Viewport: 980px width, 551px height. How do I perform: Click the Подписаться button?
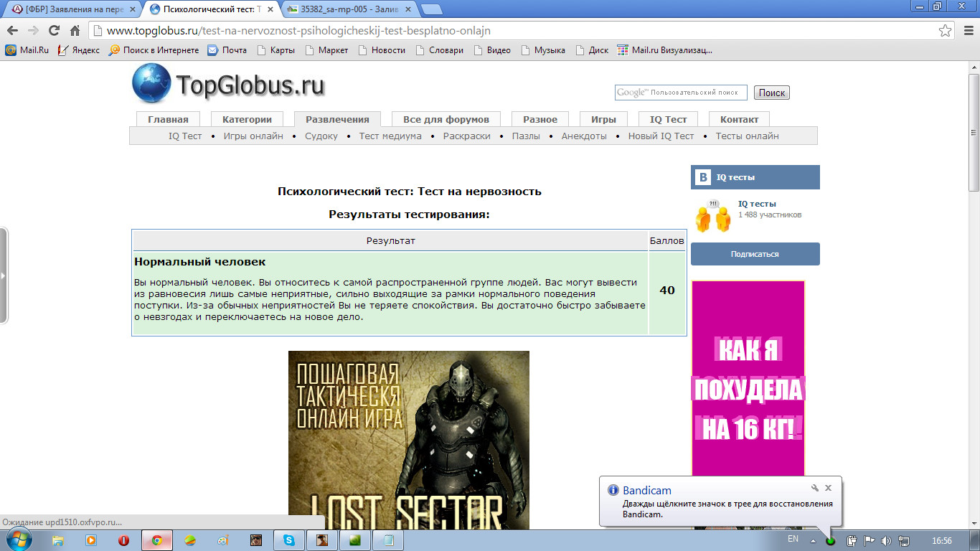point(755,254)
